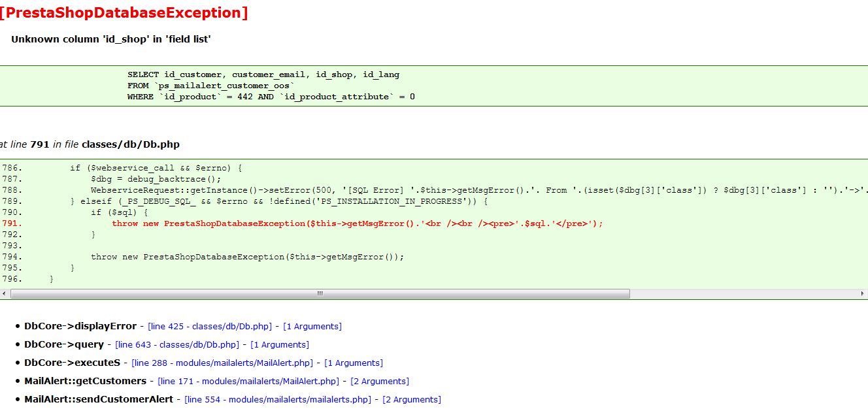The width and height of the screenshot is (868, 409).
Task: Show 2 Arguments for MailAlert::sendCustomerAlert
Action: [412, 399]
